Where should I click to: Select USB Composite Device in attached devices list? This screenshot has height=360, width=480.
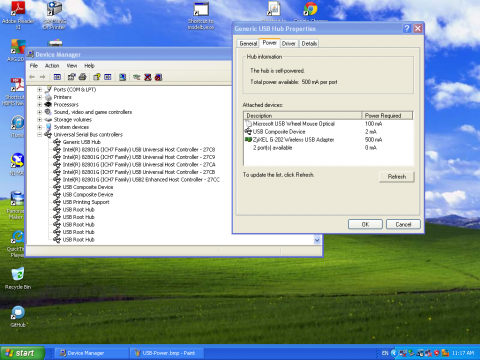(x=328, y=132)
